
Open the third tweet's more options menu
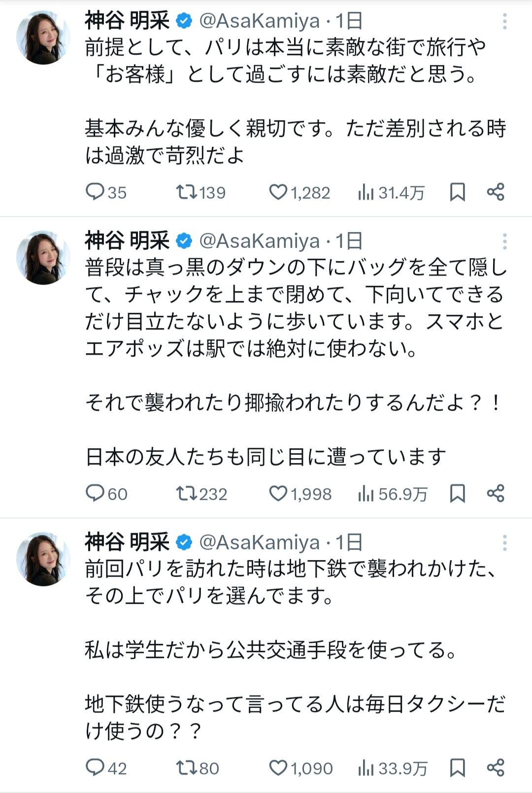click(x=504, y=543)
